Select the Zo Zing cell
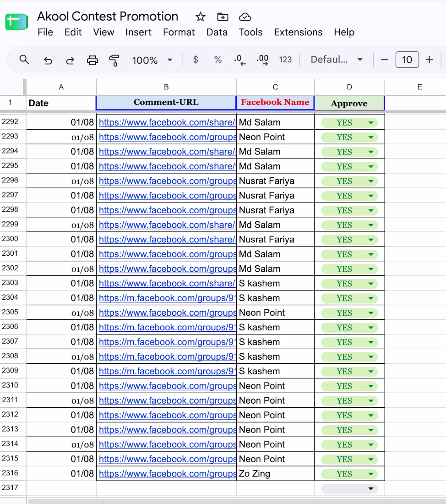 275,474
